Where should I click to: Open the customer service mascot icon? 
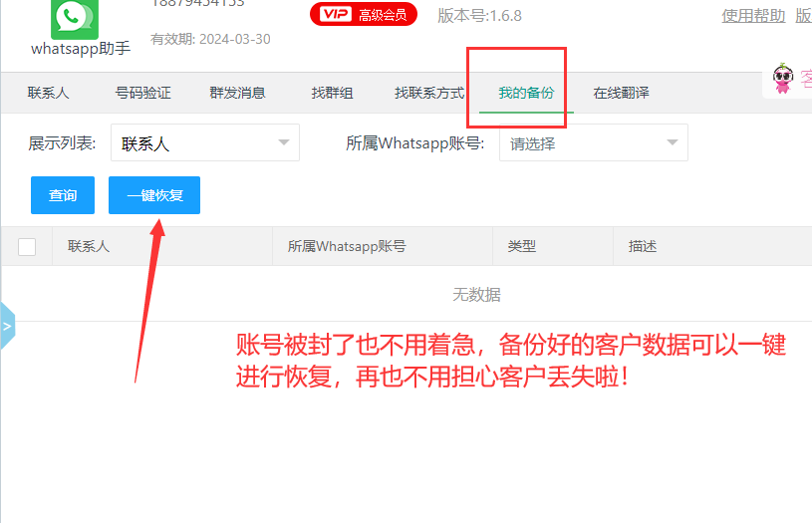[x=783, y=79]
